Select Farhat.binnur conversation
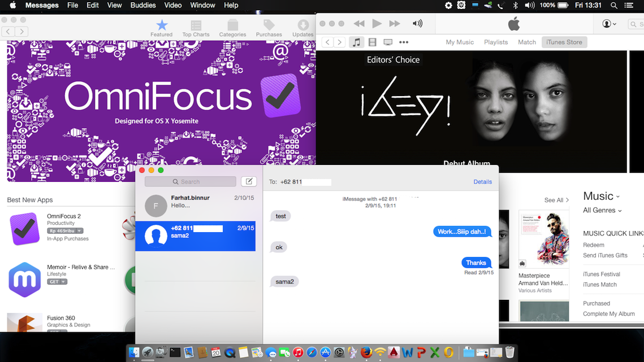 pos(196,205)
